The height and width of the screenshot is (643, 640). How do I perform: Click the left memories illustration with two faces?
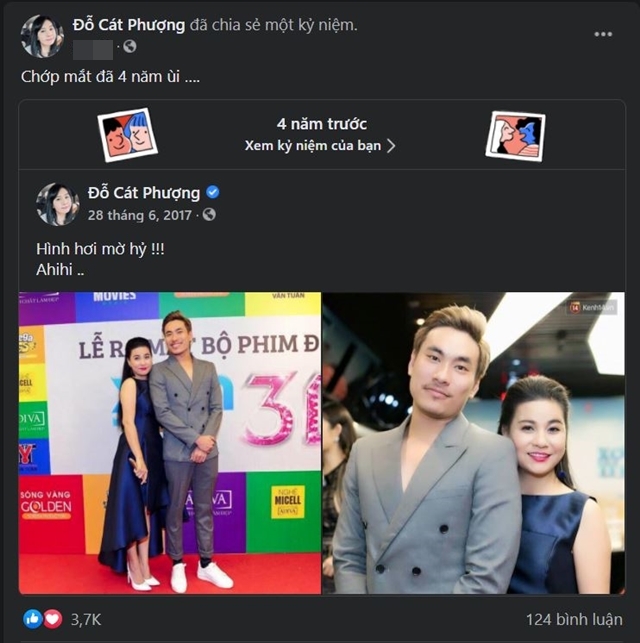point(128,135)
